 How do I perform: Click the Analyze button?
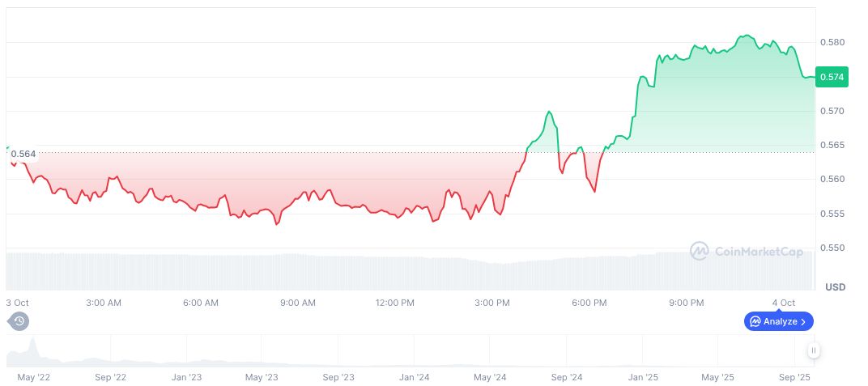(x=778, y=321)
